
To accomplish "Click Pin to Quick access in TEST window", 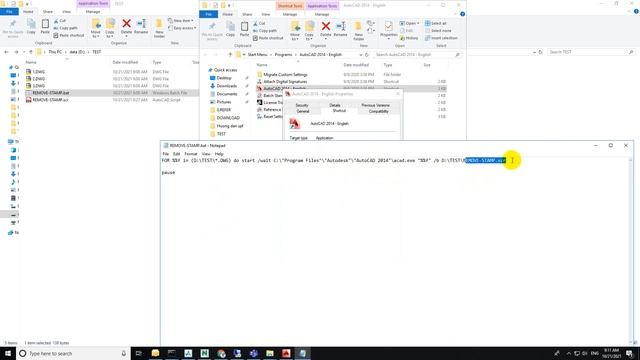I will (x=13, y=28).
